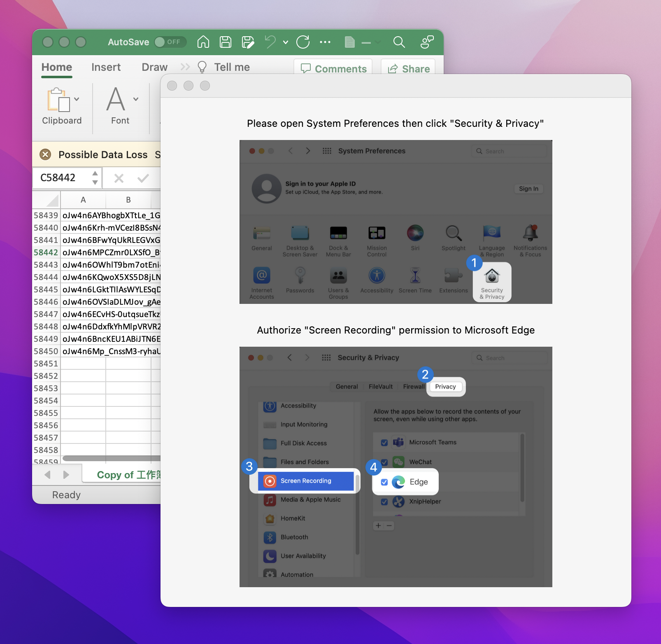
Task: Open the more options ellipsis in toolbar
Action: point(325,42)
